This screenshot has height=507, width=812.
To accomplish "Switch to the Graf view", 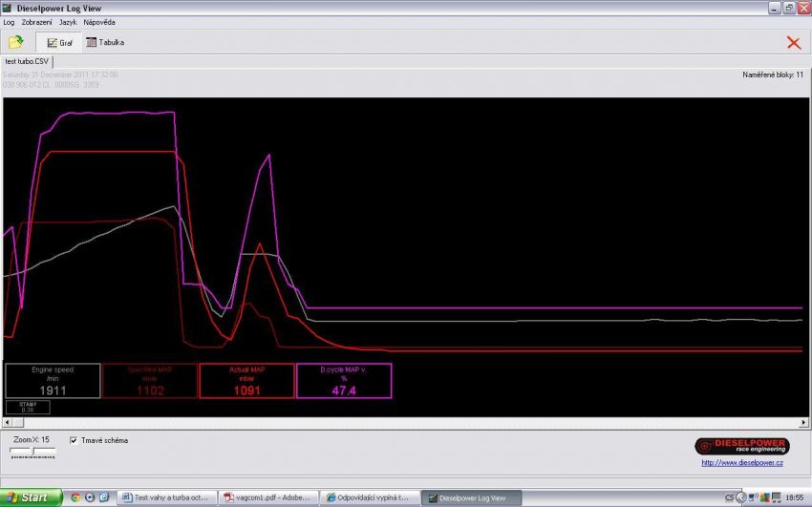I will pos(59,42).
